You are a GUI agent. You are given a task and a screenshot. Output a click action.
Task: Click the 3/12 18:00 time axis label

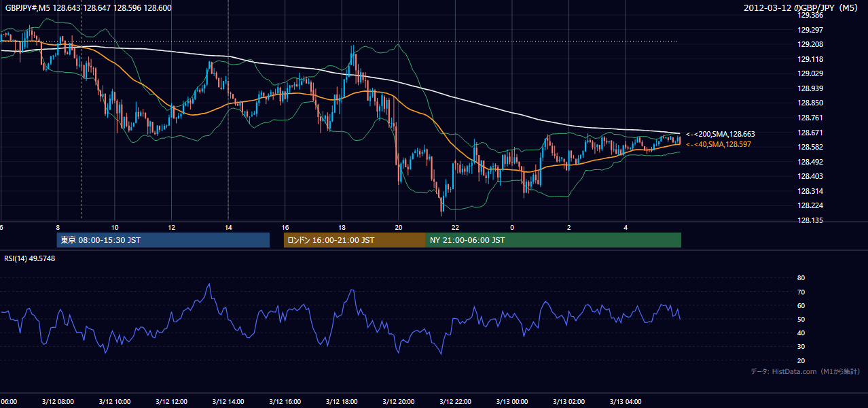click(342, 401)
